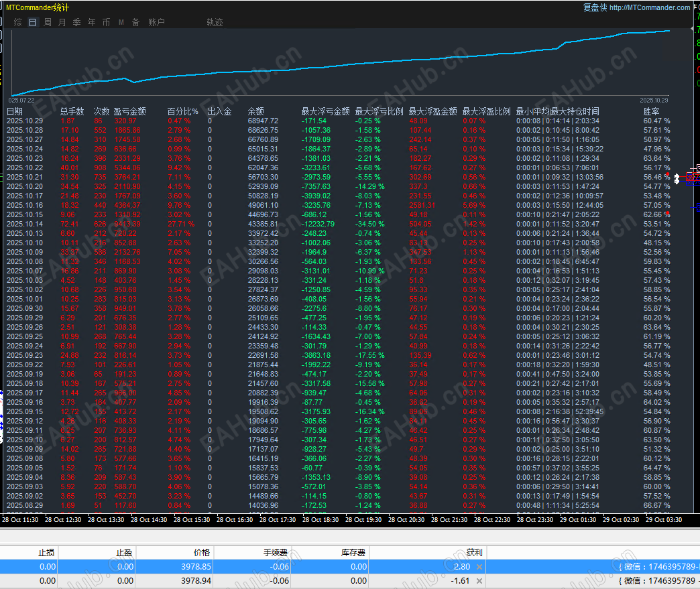
Task: Click the 手续费 commission column header
Action: click(x=276, y=552)
